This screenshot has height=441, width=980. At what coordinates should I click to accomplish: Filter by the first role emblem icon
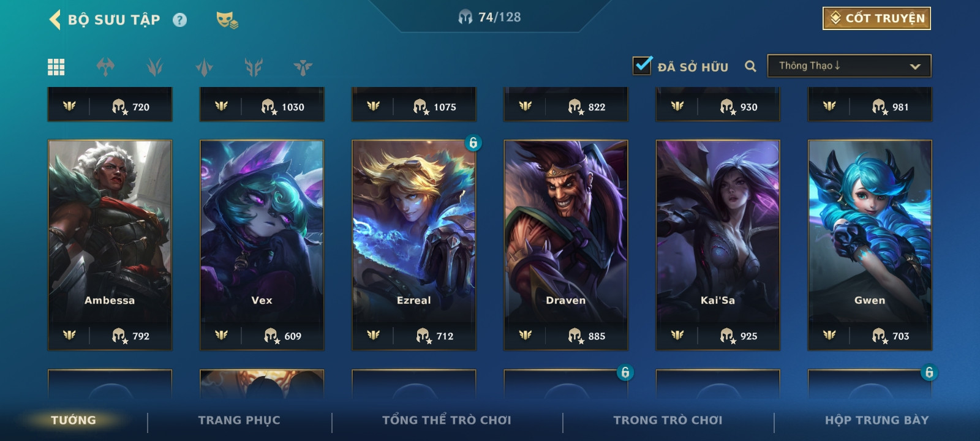(x=105, y=67)
